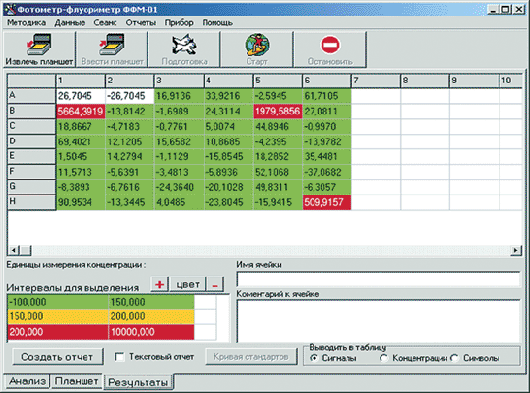Viewport: 530px width, 393px height.
Task: Choose the Символы radio option
Action: click(455, 358)
